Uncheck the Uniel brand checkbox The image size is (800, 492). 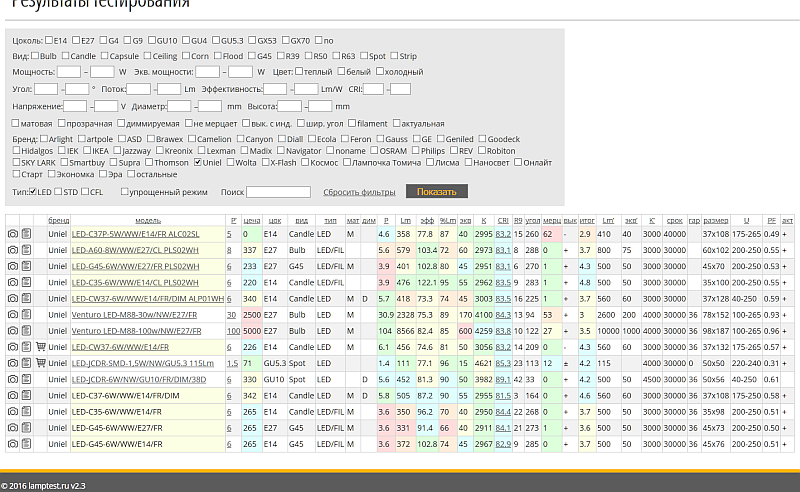[198, 162]
